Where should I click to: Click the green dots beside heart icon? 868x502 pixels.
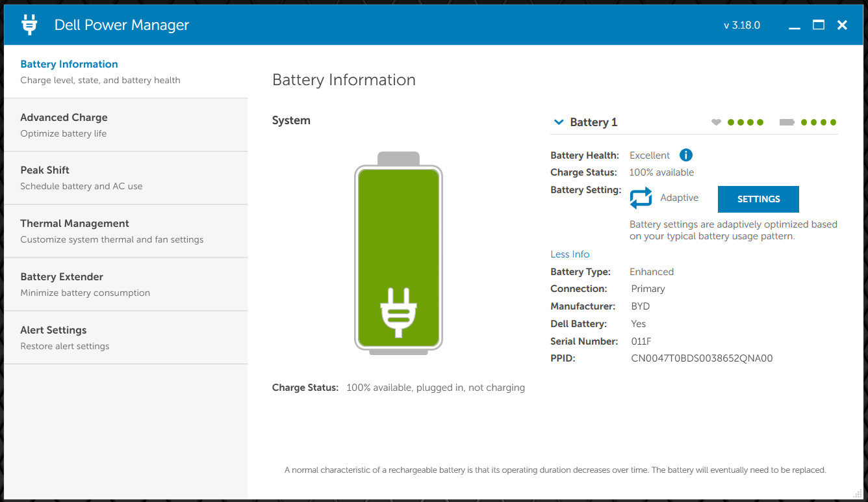coord(745,122)
